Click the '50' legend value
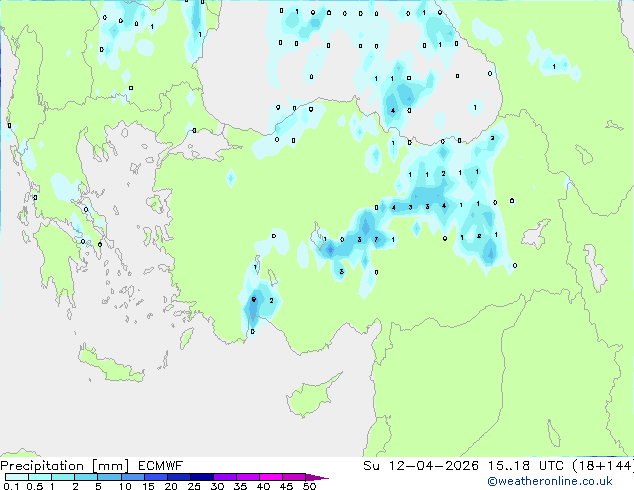Viewport: 634px width, 490px height. [x=309, y=486]
